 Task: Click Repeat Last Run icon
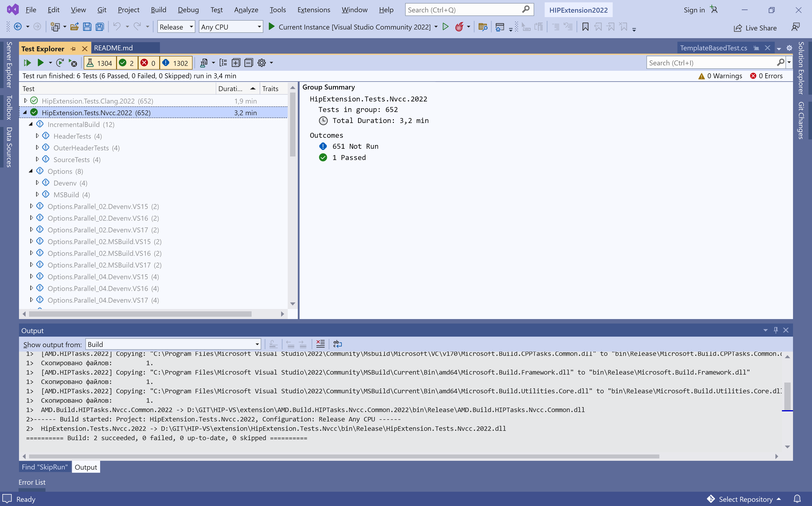tap(60, 63)
